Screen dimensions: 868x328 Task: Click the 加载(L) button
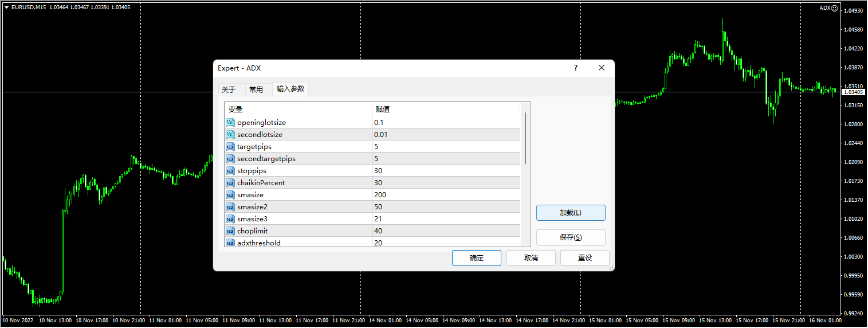click(x=571, y=213)
